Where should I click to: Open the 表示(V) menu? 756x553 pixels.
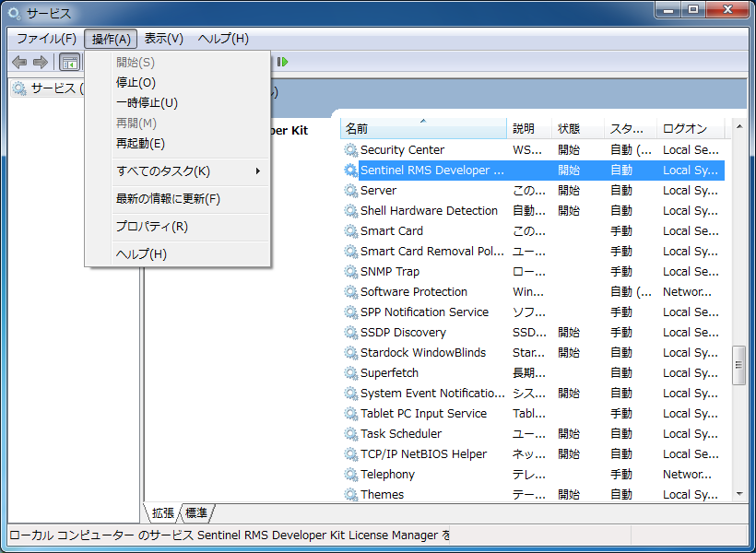(164, 39)
